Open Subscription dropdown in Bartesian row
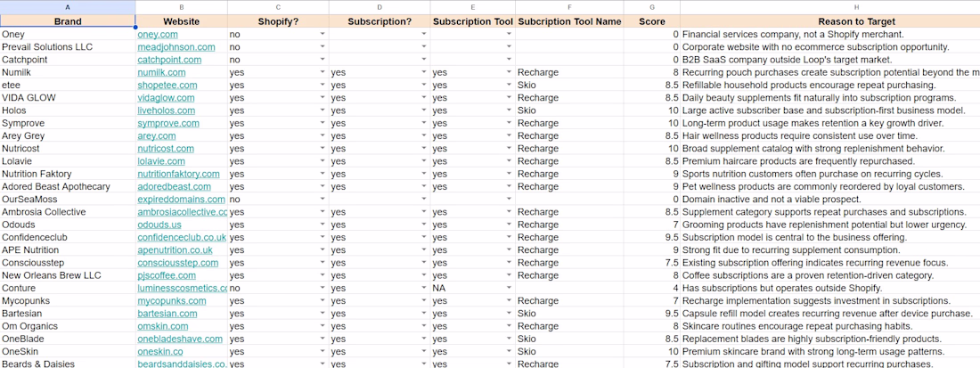The image size is (980, 368). pos(424,314)
